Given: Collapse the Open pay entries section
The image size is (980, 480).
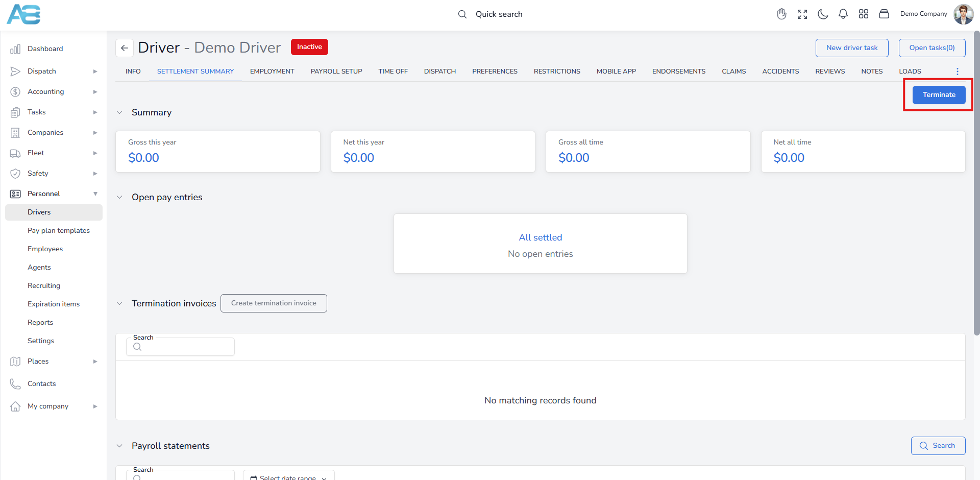Looking at the screenshot, I should click(119, 197).
